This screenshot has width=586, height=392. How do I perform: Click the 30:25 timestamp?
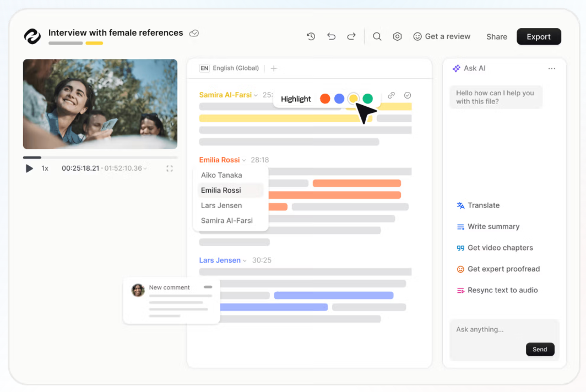262,260
